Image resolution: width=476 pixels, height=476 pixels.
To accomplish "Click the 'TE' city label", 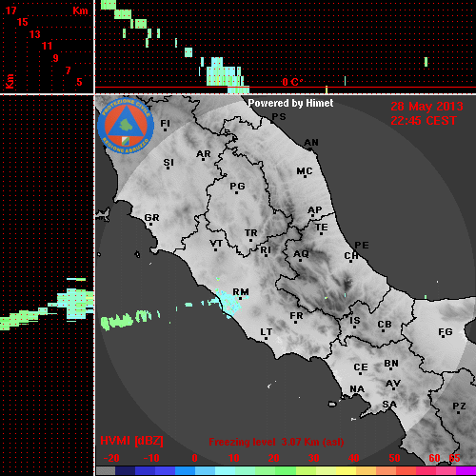I will 322,228.
